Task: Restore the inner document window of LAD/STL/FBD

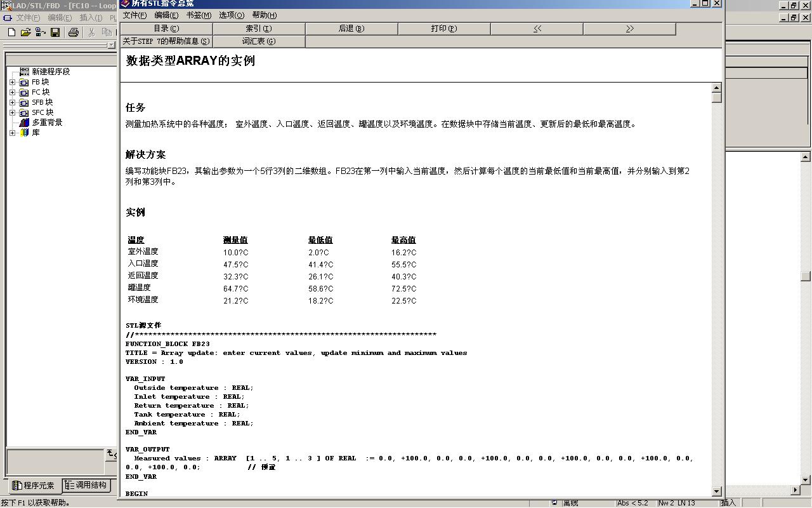Action: [793, 18]
